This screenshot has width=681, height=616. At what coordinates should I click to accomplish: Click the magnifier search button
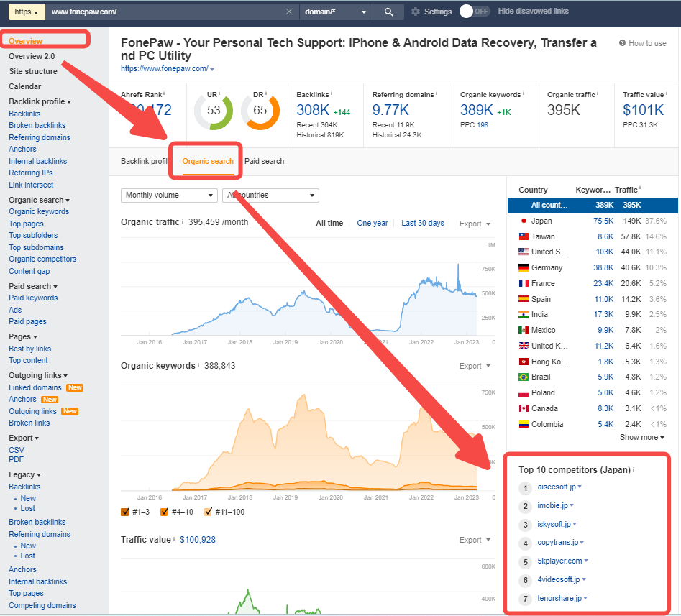click(389, 12)
